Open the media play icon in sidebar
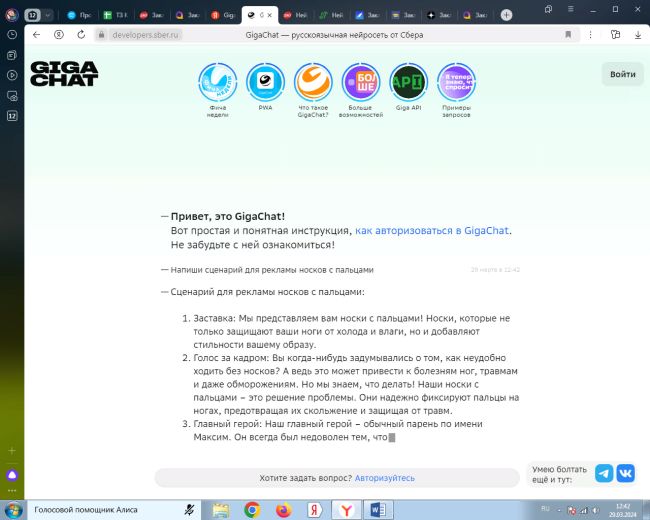 click(12, 75)
